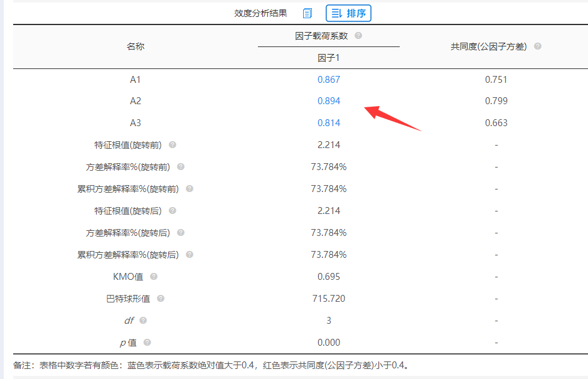
Task: Select the KMO value 0.695 cell
Action: point(328,277)
